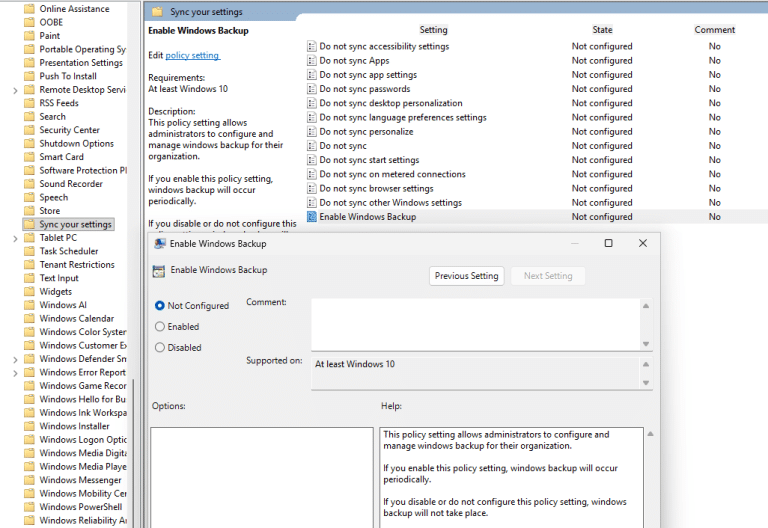This screenshot has width=768, height=528.
Task: Select the Windows Calendar tree item
Action: point(76,318)
